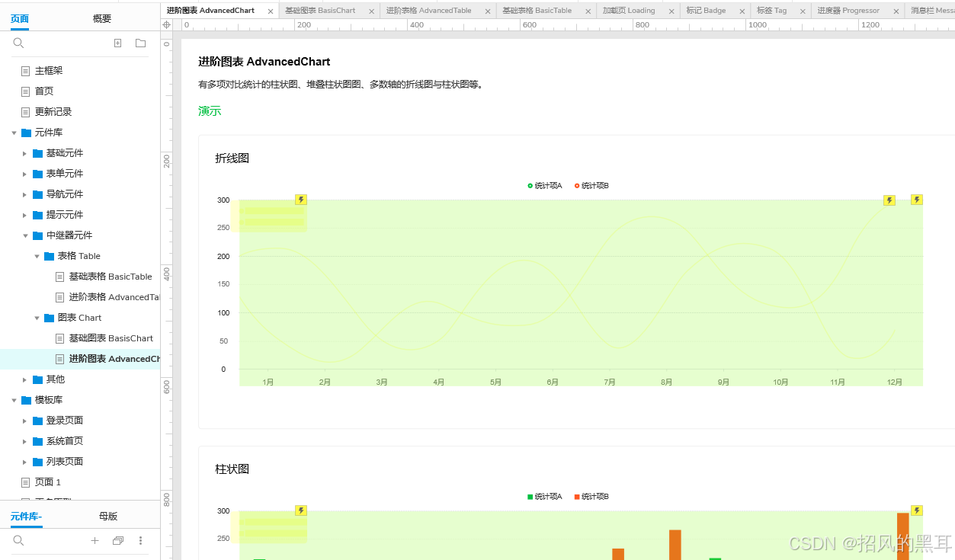This screenshot has height=560, width=955.
Task: Click the leftmost lightning badge on the line chart
Action: click(301, 200)
